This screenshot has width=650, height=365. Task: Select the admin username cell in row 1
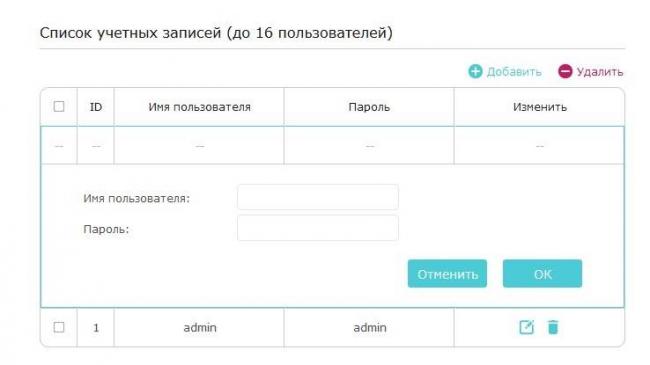click(199, 328)
